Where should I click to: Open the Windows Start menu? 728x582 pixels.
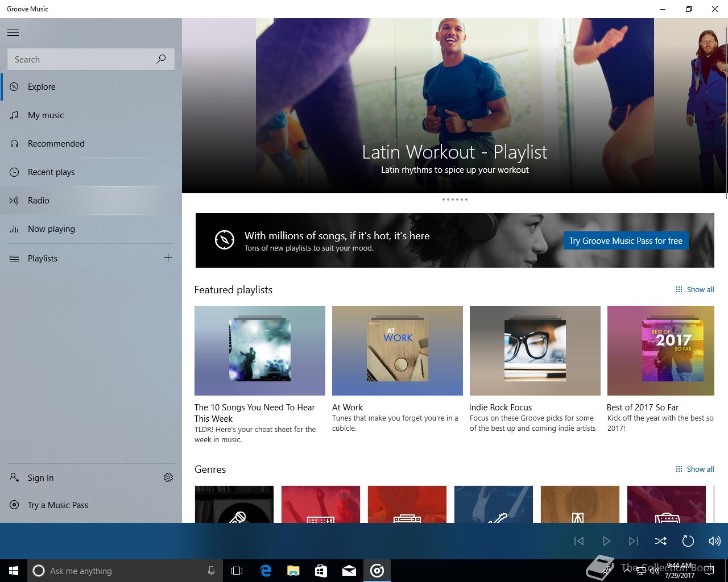[14, 571]
